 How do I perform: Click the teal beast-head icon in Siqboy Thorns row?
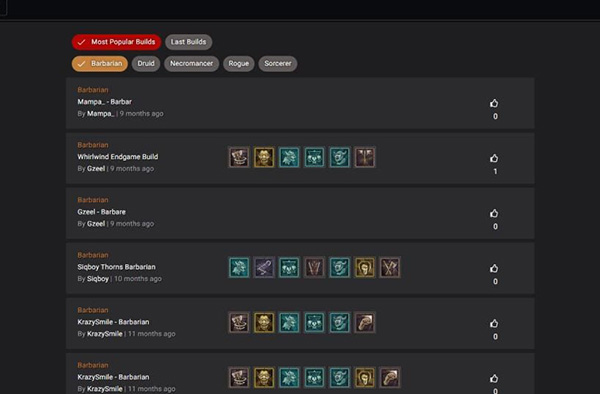point(239,267)
